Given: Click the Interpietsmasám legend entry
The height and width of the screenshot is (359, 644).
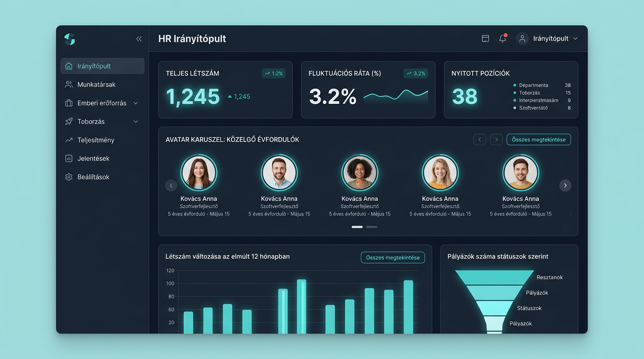Looking at the screenshot, I should [542, 101].
